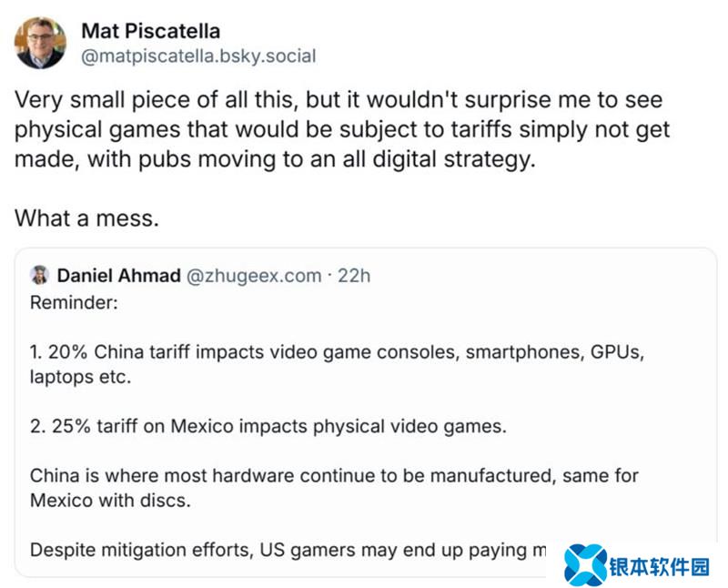This screenshot has width=728, height=588.
Task: Click the @matpiscatella.bsky.social handle
Action: tap(199, 56)
